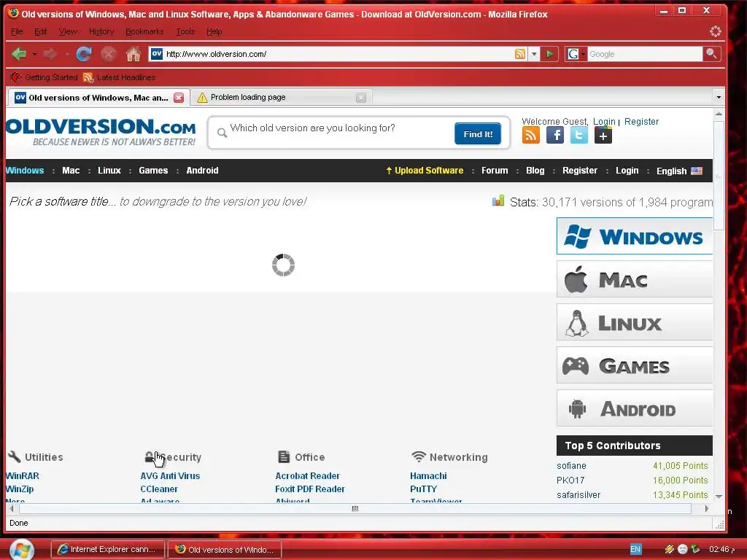
Task: Open the back history dropdown arrow
Action: coord(34,54)
